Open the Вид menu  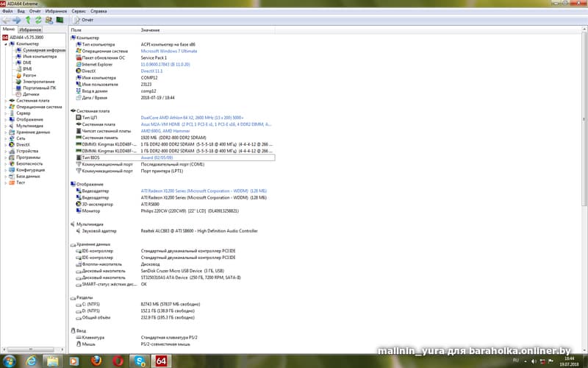(21, 11)
